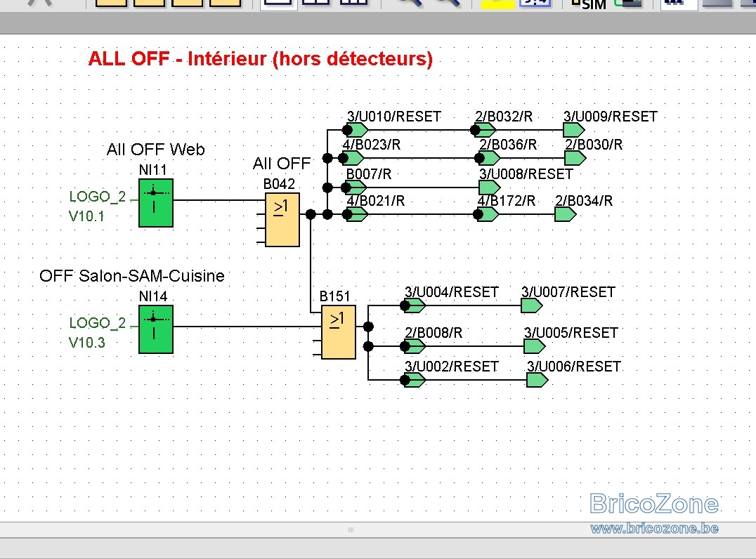The image size is (756, 559).
Task: Select the OFF Salon-SAM-Cuisine comment label
Action: (x=131, y=276)
